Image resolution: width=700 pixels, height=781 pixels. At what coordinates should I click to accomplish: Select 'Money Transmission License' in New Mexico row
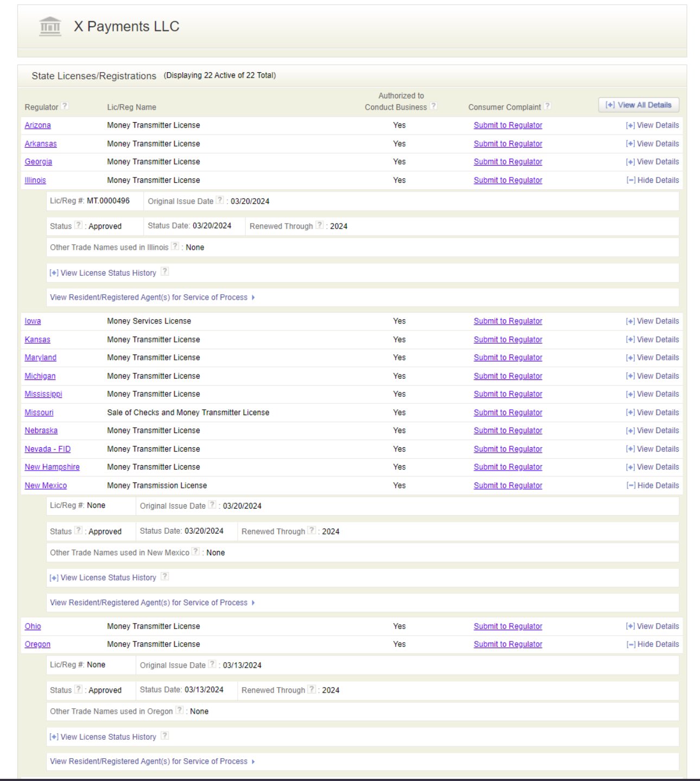point(157,485)
